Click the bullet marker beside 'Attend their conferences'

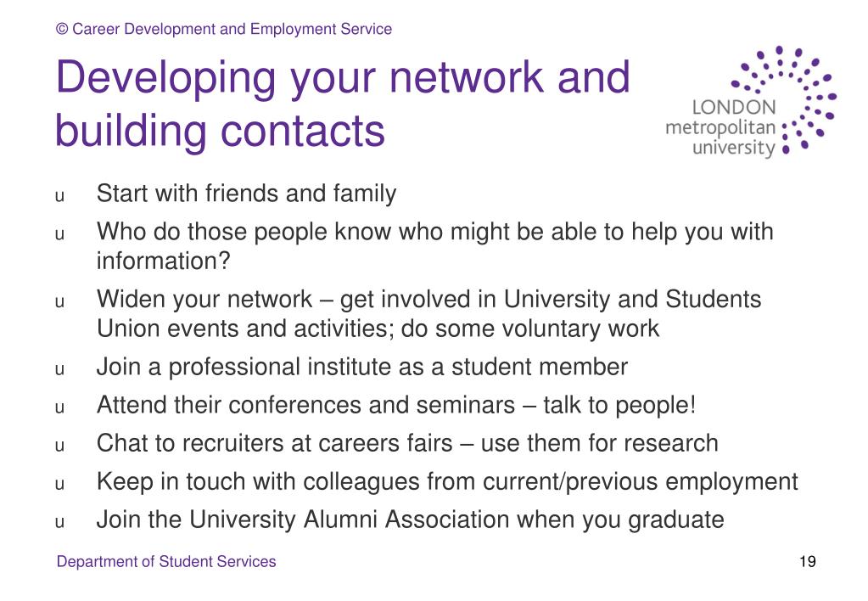59,407
